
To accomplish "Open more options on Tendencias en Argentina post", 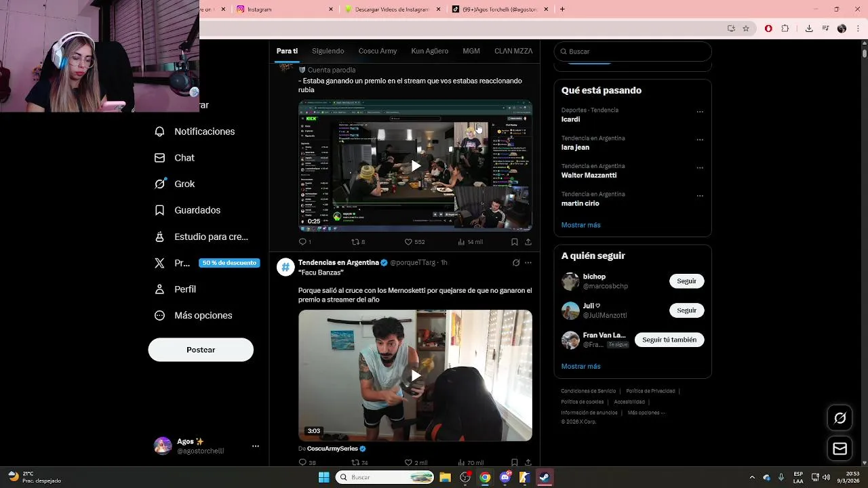I will 528,263.
